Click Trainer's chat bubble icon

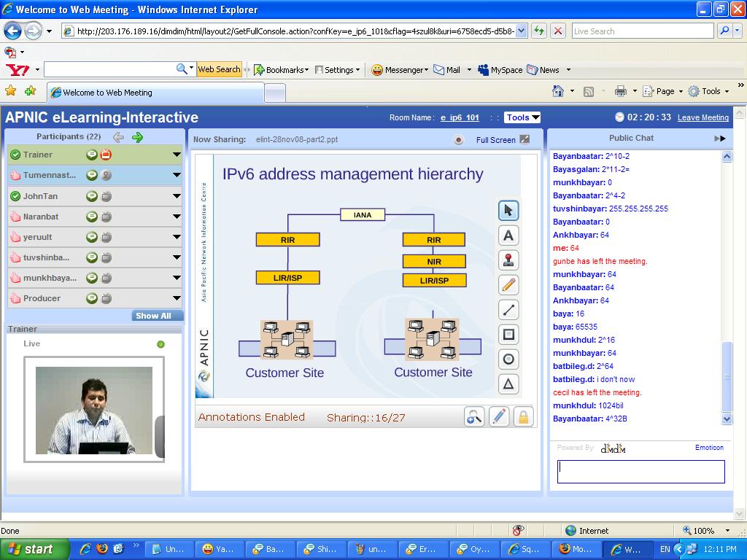coord(91,155)
